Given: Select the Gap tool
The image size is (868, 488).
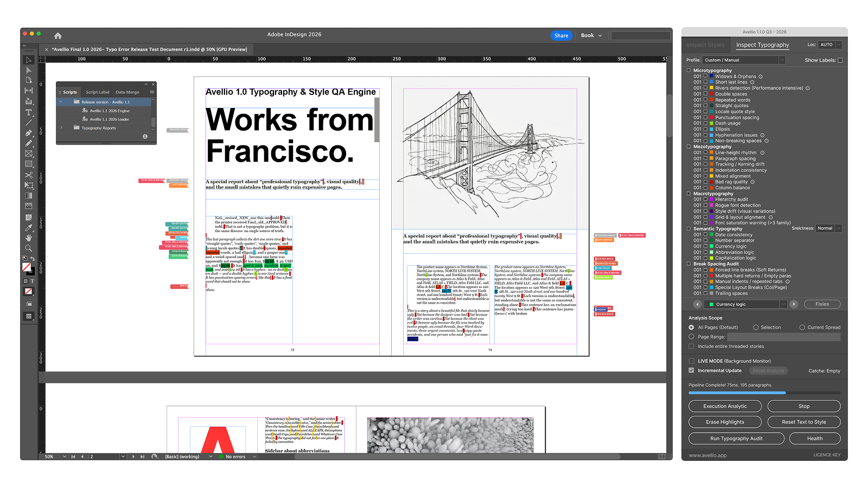Looking at the screenshot, I should (x=29, y=91).
